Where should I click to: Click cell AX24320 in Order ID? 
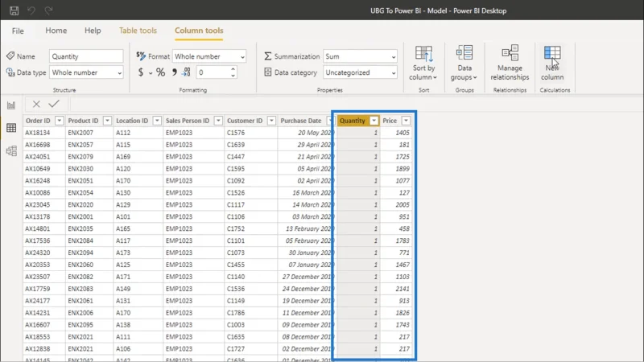click(44, 253)
